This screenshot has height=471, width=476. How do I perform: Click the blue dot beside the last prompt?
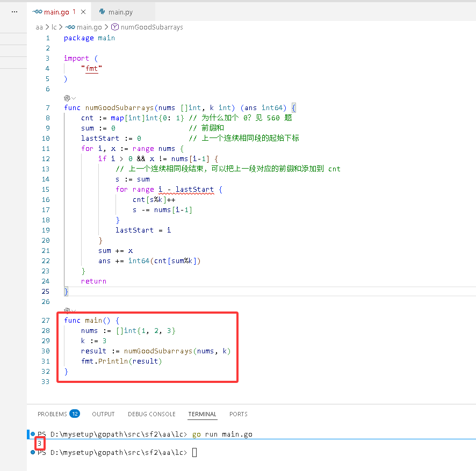point(33,452)
